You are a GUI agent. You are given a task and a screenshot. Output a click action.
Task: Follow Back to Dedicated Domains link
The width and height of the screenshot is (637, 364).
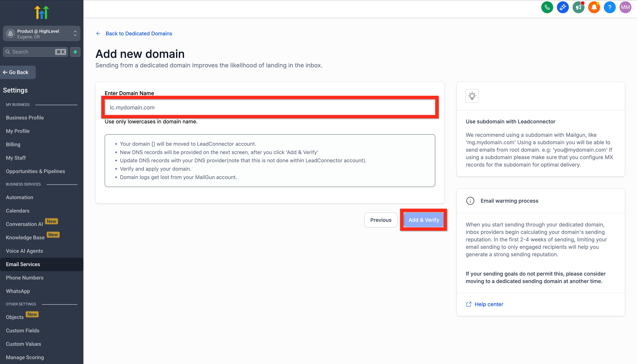pyautogui.click(x=139, y=33)
